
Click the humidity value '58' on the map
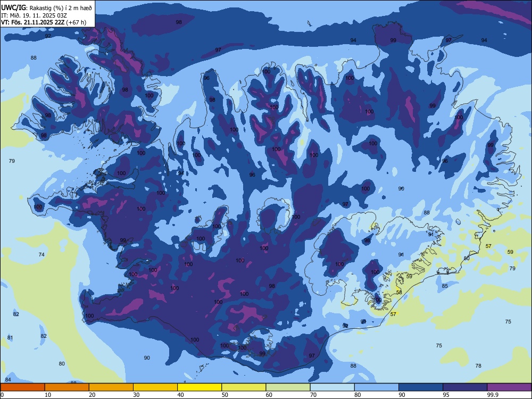pyautogui.click(x=399, y=292)
